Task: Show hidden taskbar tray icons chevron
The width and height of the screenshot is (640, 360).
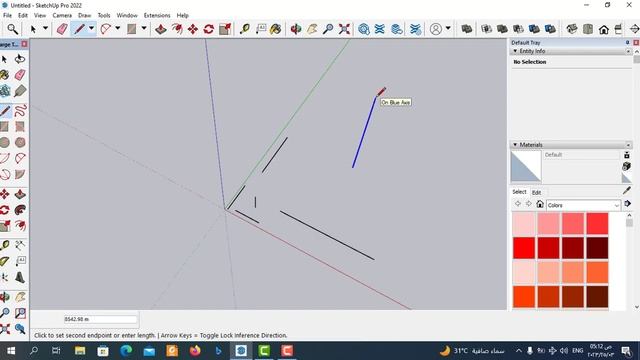Action: pos(518,351)
